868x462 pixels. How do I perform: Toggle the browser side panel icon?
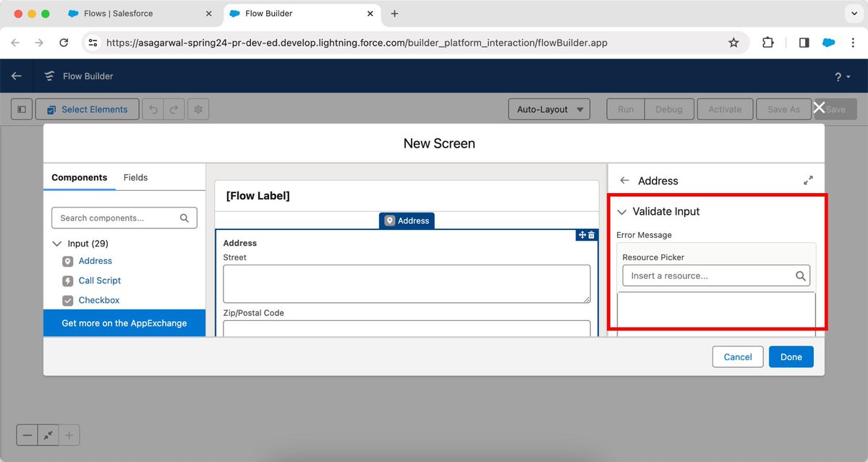pyautogui.click(x=804, y=43)
